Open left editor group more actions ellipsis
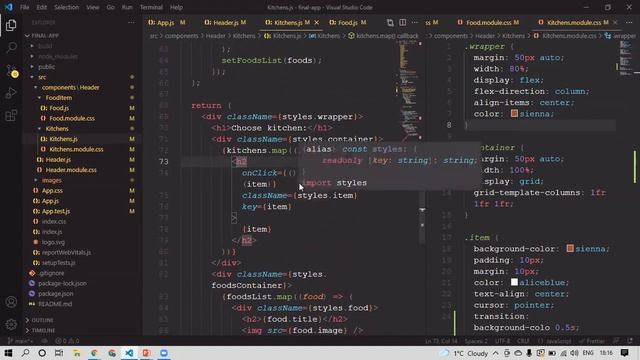The image size is (640, 360). click(415, 22)
